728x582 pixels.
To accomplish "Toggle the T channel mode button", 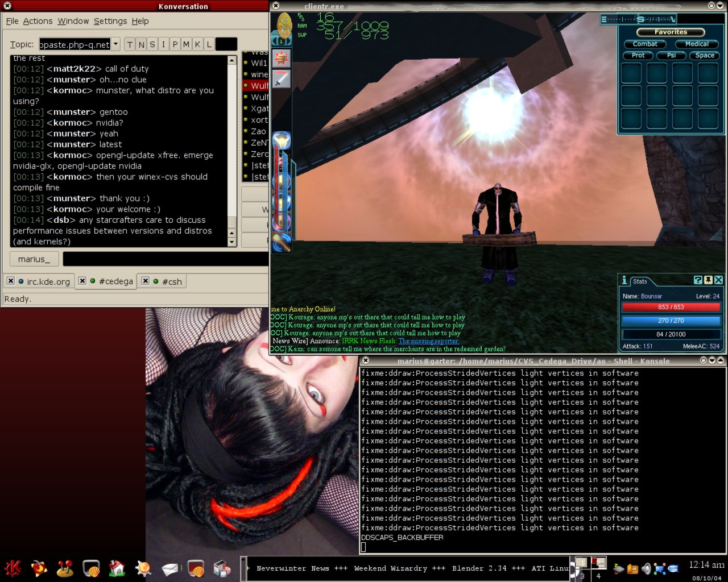I will 130,44.
